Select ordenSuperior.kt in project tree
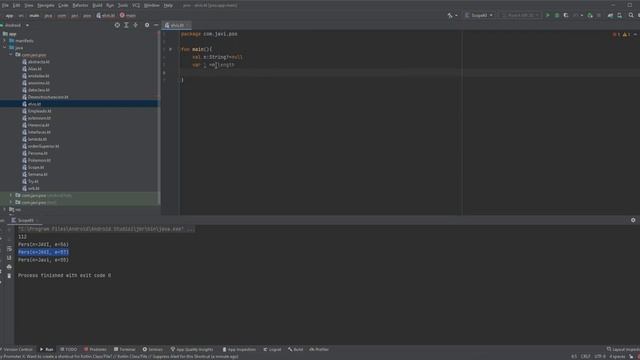This screenshot has height=360, width=640. (43, 146)
